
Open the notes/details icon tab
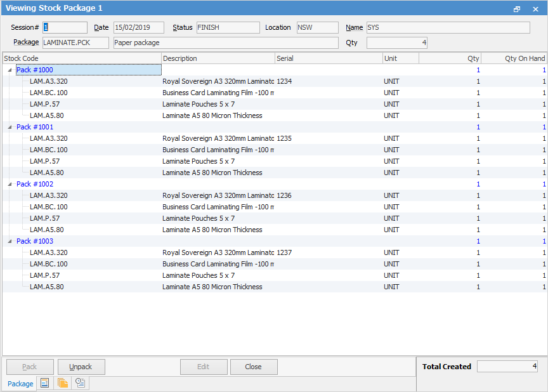[x=45, y=383]
